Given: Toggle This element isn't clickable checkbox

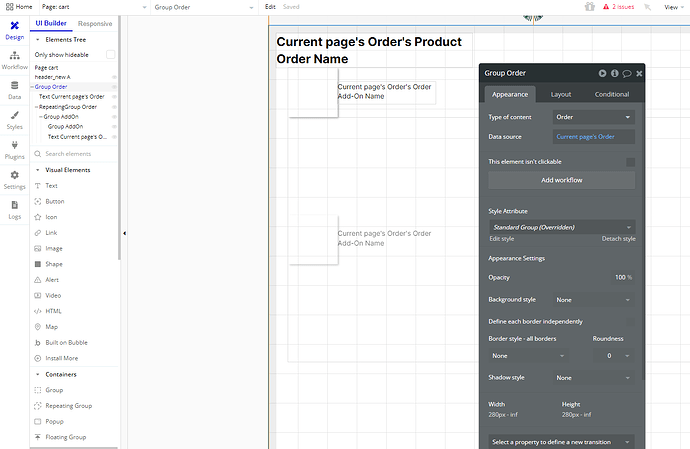Looking at the screenshot, I should pyautogui.click(x=630, y=162).
